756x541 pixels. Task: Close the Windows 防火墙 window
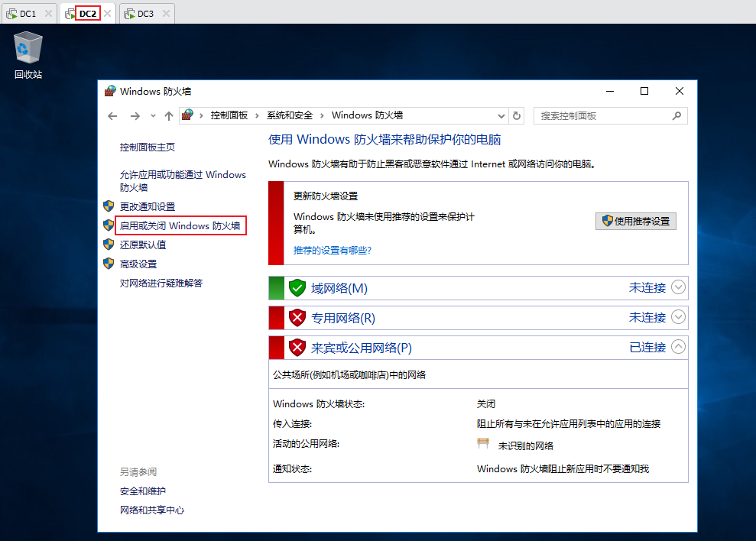tap(680, 91)
